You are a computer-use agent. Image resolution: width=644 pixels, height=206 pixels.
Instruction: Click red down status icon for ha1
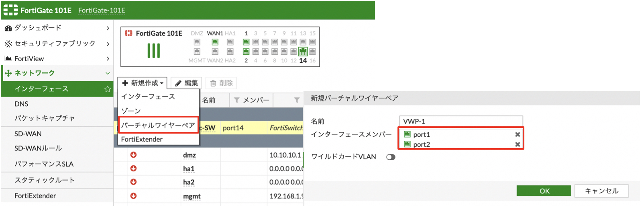coord(133,169)
